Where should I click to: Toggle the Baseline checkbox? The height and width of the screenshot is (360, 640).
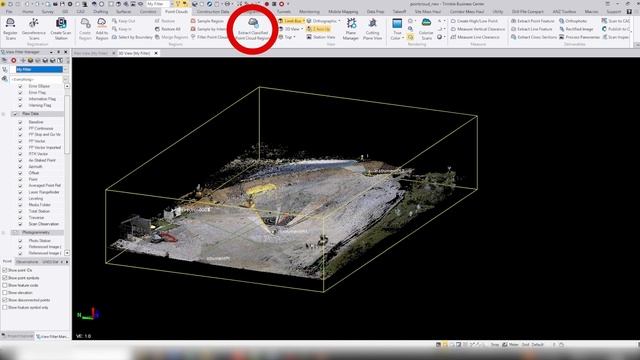(x=20, y=122)
